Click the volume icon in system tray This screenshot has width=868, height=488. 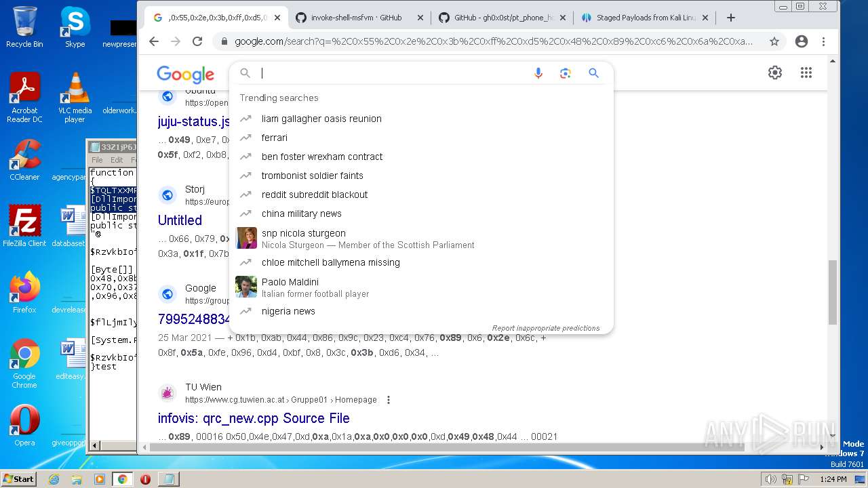click(x=770, y=479)
